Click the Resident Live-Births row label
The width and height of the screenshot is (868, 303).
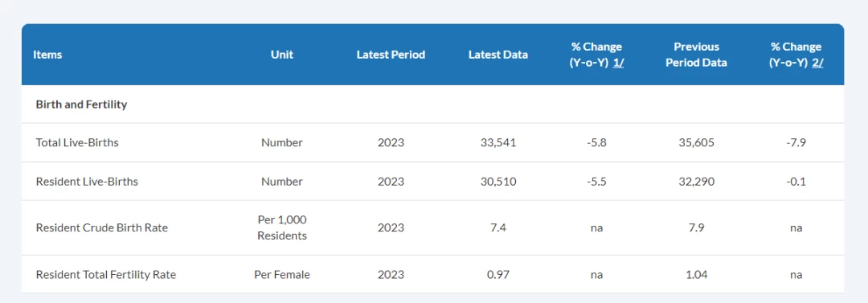(87, 181)
